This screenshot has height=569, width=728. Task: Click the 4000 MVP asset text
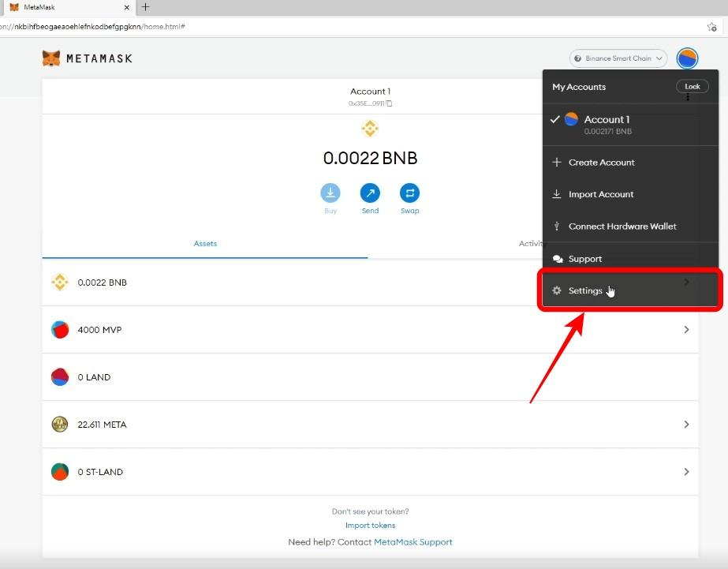[99, 330]
